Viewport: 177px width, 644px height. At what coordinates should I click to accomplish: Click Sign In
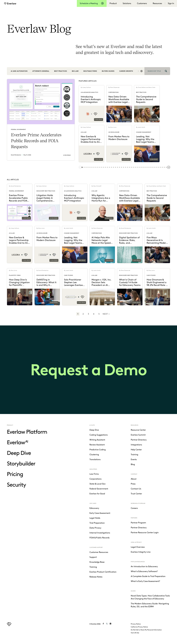[x=171, y=3]
